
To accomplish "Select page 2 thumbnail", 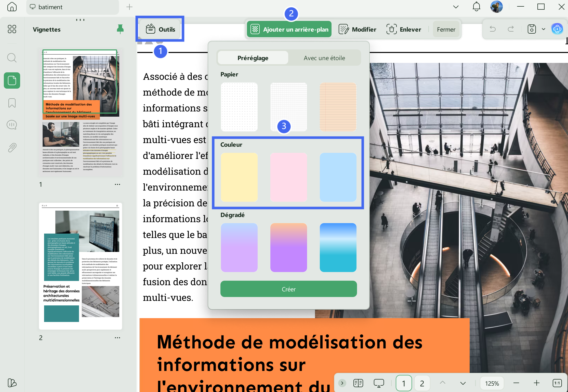I will click(81, 266).
